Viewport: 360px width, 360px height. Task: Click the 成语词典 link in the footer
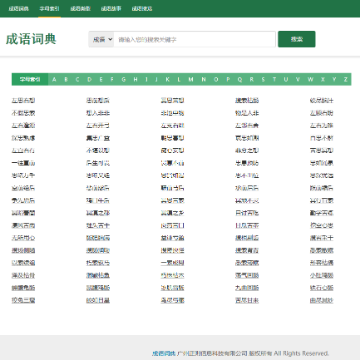point(164,353)
